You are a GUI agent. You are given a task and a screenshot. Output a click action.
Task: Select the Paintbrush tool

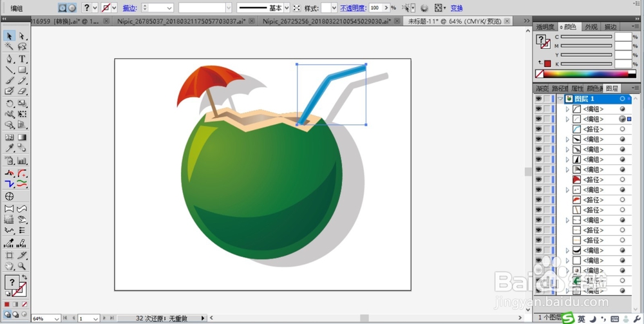pyautogui.click(x=10, y=81)
